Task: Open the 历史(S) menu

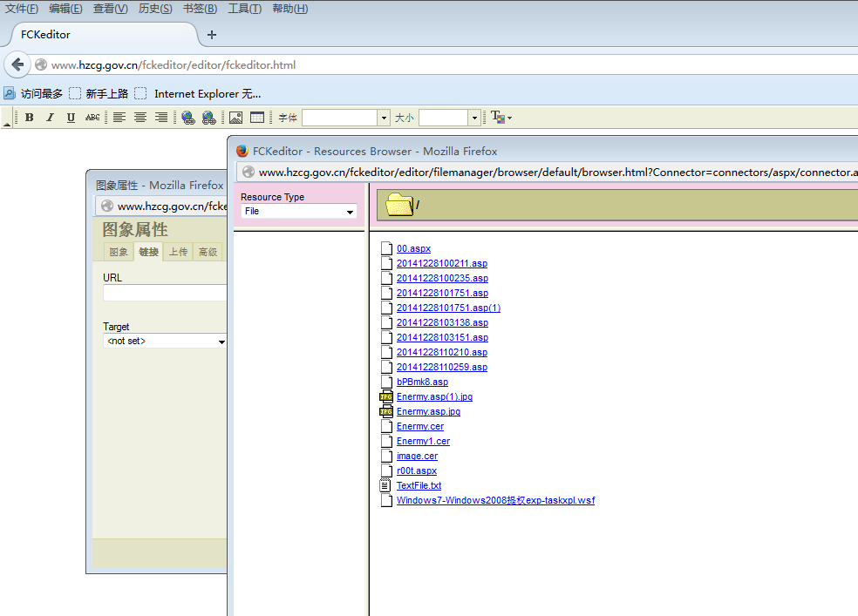Action: [155, 9]
